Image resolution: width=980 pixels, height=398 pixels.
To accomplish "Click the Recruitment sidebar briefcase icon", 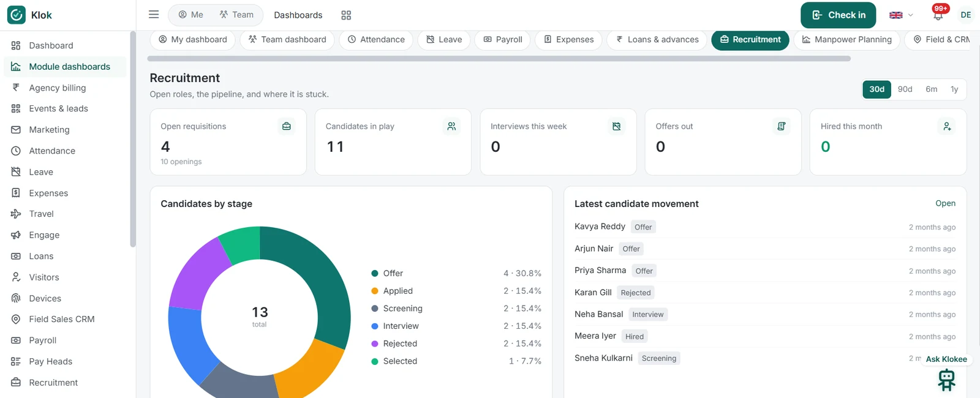I will 16,383.
